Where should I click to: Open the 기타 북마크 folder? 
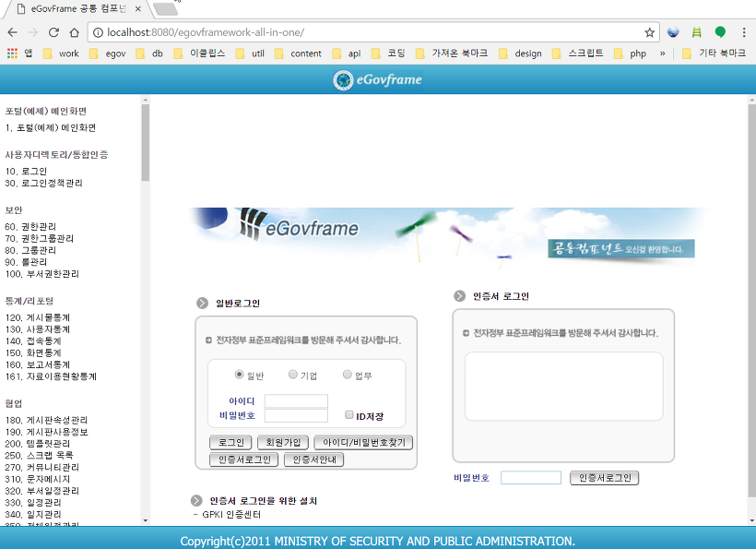click(x=715, y=54)
